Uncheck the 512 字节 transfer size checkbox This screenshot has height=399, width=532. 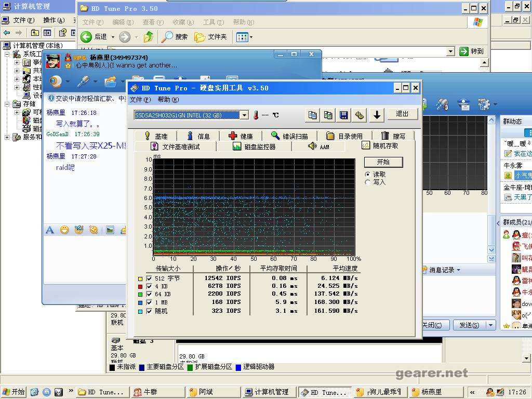149,278
